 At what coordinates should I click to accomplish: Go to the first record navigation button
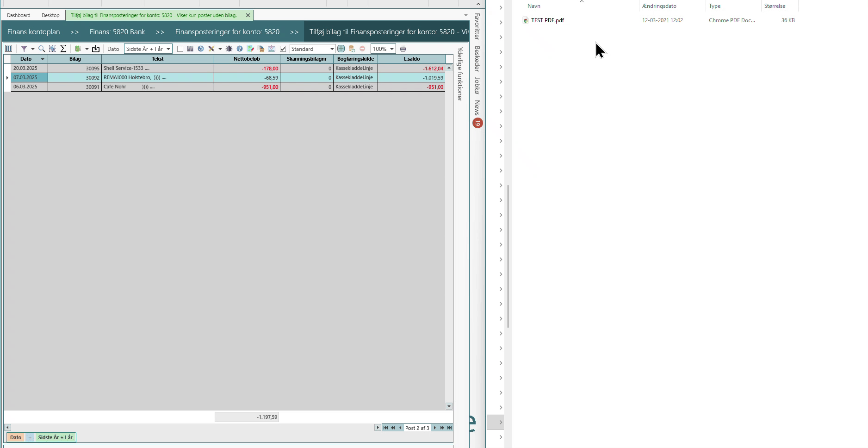(x=385, y=428)
